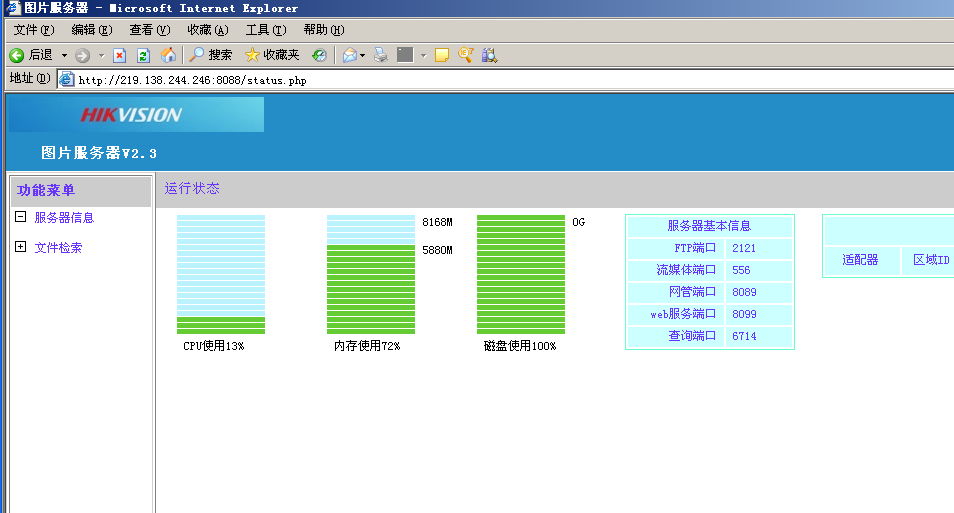Open the Forward history dropdown arrow

102,55
